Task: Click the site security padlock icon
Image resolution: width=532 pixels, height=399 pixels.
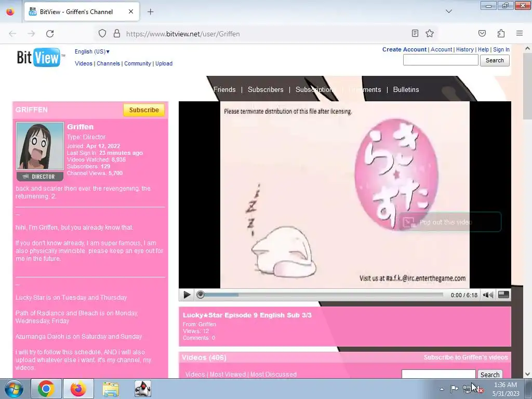Action: coord(117,34)
